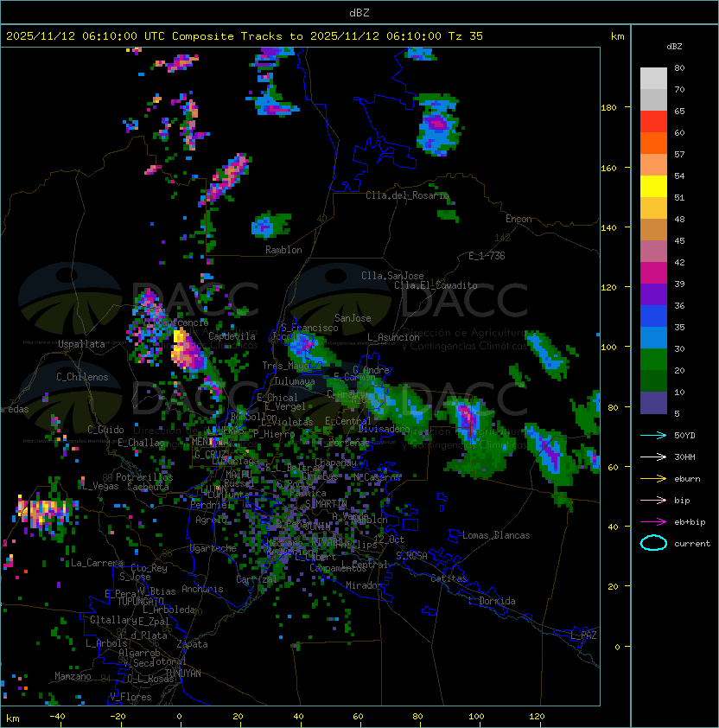Viewport: 719px width, 728px height.
Task: Click the blue echo cell above Ramblon
Action: [x=270, y=225]
